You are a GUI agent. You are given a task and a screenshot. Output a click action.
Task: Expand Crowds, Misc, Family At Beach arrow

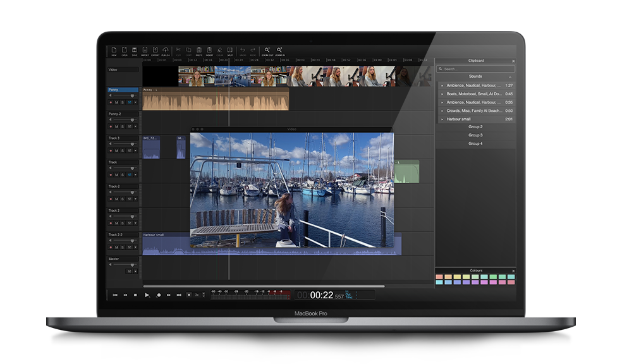pyautogui.click(x=442, y=111)
